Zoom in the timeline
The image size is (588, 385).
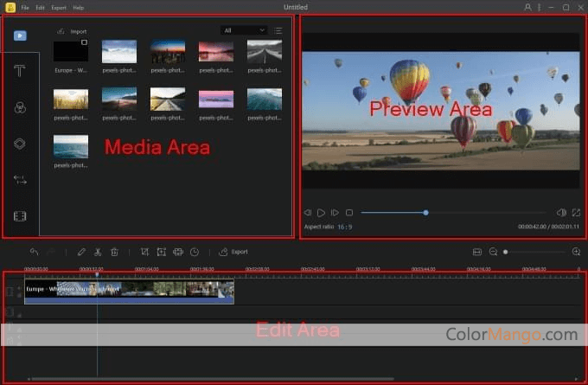pos(577,252)
